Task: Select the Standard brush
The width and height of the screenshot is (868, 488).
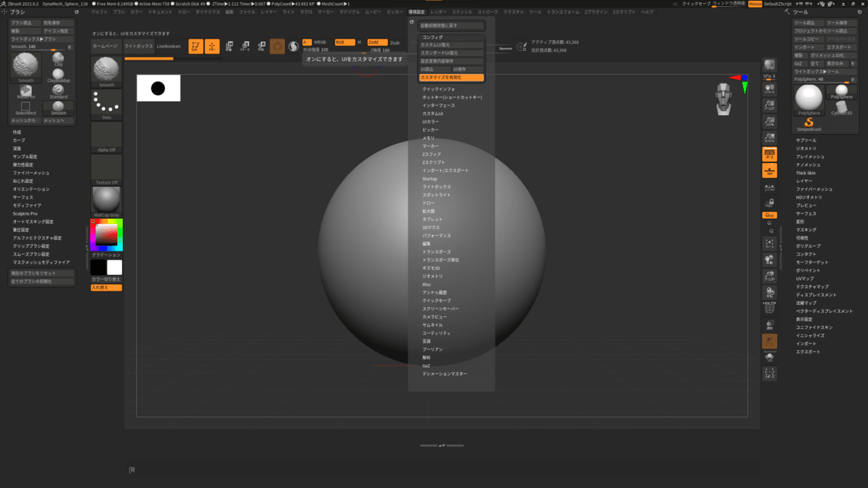Action: point(58,91)
